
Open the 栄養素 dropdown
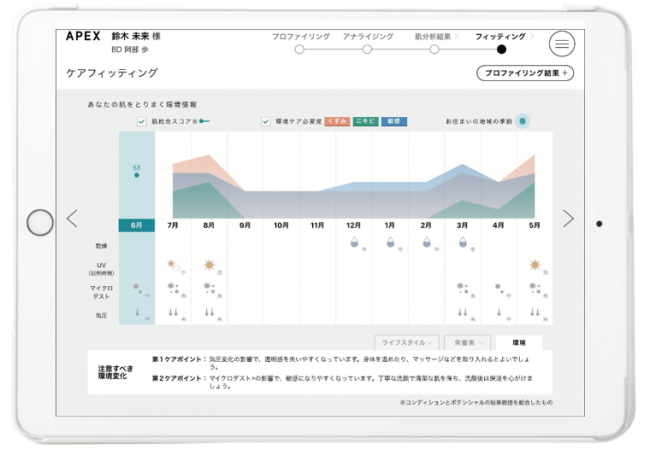(x=468, y=343)
